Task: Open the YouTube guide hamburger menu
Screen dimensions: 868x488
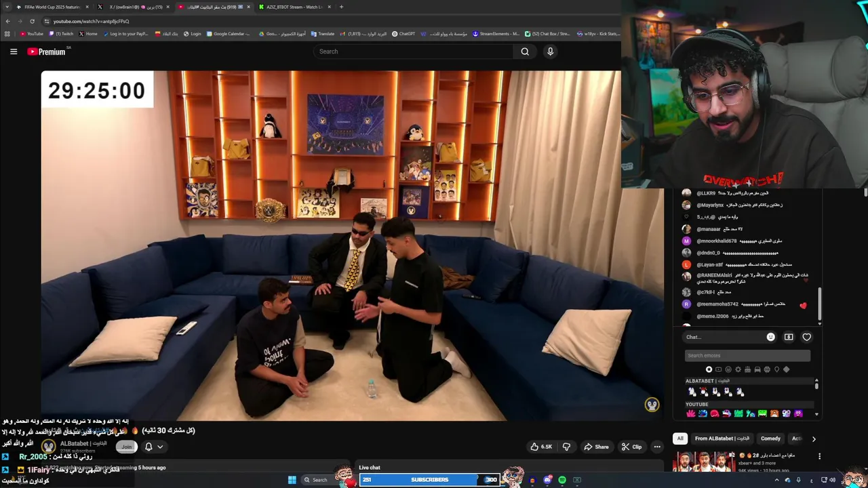Action: [14, 52]
